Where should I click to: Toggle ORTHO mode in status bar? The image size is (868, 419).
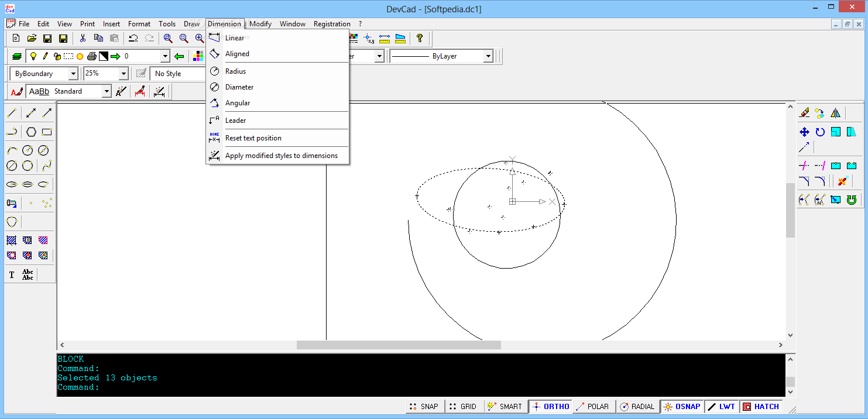click(550, 407)
